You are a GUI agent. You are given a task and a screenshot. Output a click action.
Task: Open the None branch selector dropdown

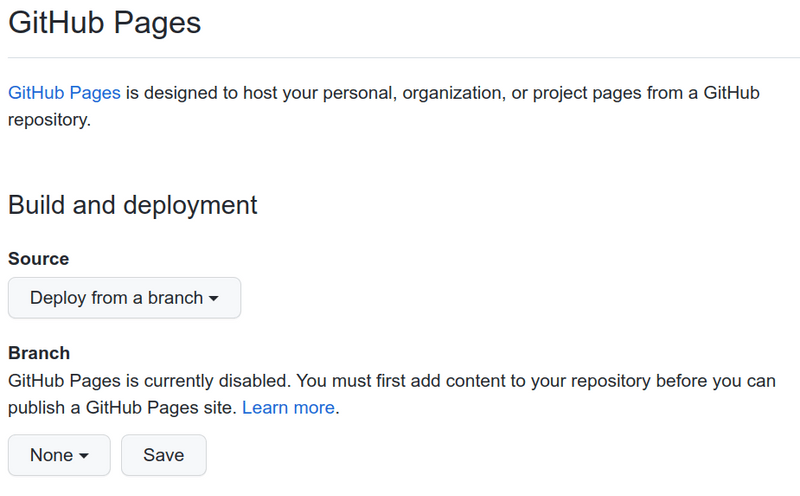59,455
